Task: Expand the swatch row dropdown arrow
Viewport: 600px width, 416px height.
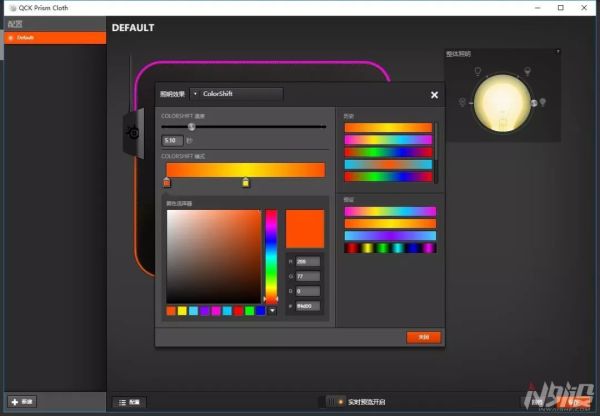Action: [x=272, y=311]
